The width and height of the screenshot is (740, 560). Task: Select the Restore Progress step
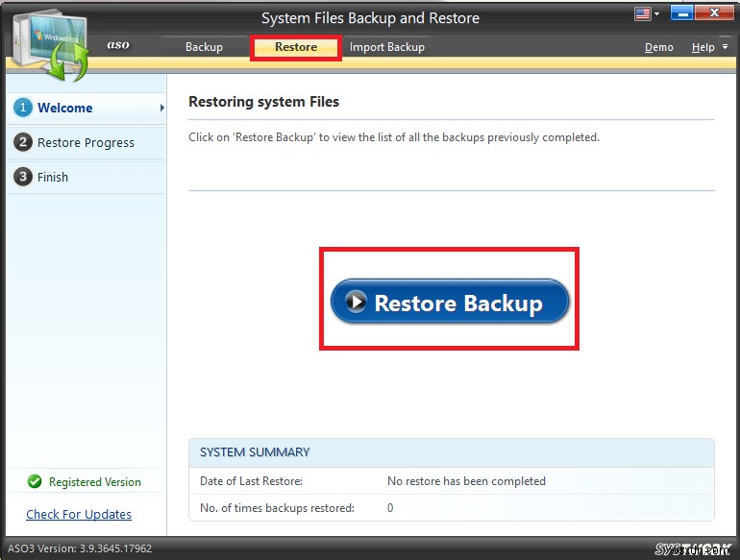tap(86, 142)
